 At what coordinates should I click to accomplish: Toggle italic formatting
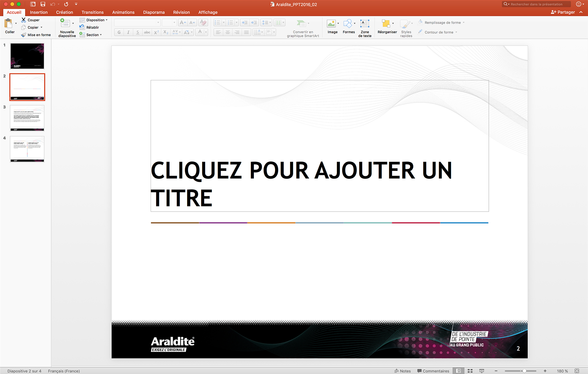(x=128, y=32)
